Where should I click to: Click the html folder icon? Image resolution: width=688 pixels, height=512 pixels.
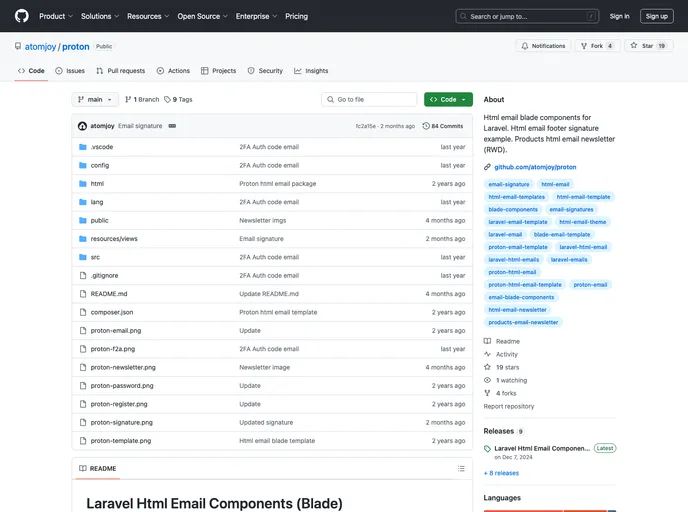82,184
